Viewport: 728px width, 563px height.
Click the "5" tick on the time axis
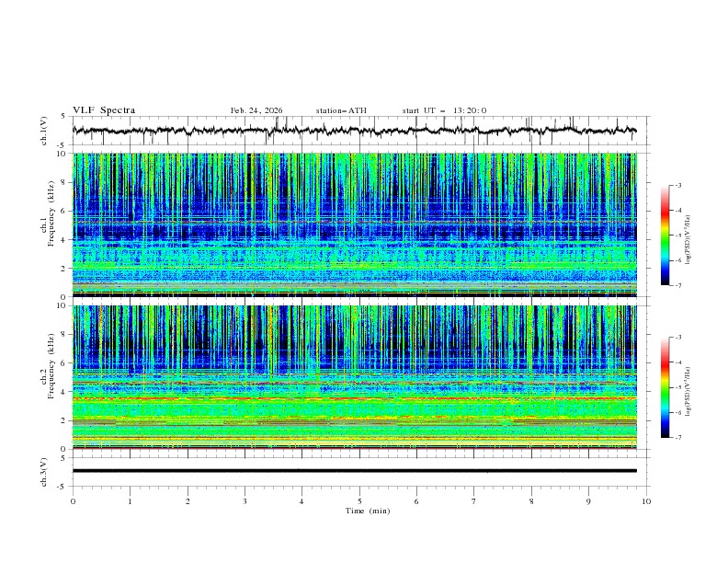359,501
